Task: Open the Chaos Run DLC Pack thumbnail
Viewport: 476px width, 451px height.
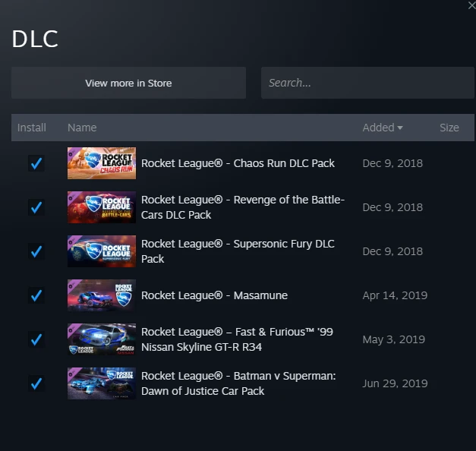Action: coord(102,163)
